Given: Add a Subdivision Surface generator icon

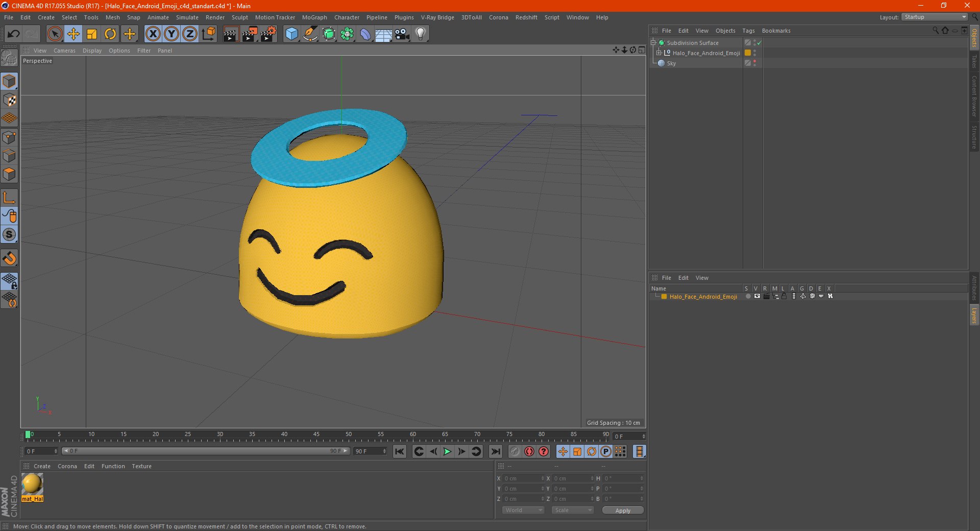Looking at the screenshot, I should (329, 34).
